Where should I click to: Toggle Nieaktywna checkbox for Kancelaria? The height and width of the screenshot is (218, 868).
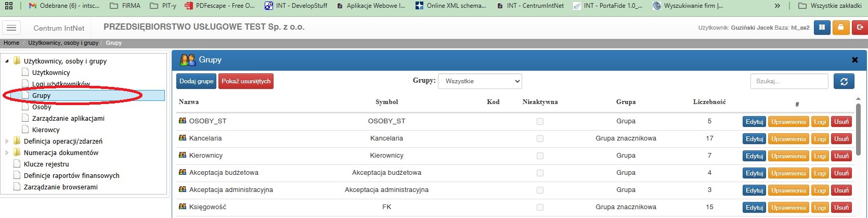pos(540,138)
